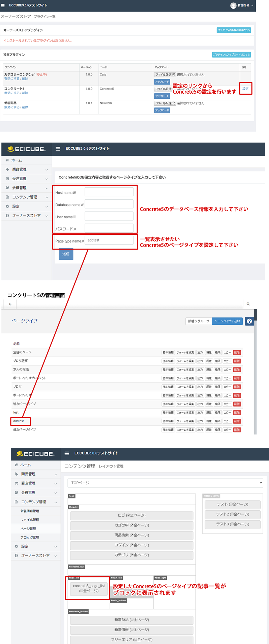Click 権限 button in 求人の投稿 row

tap(218, 369)
